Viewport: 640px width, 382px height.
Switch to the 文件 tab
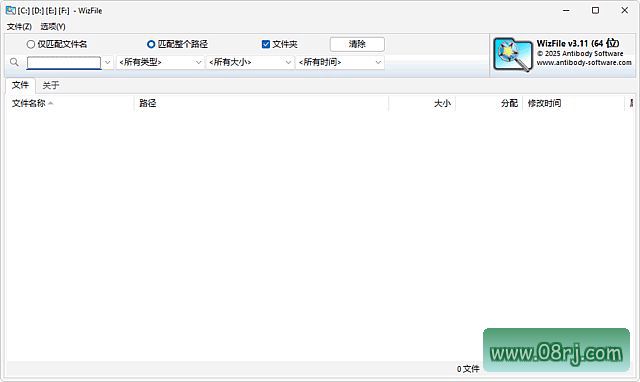click(20, 85)
